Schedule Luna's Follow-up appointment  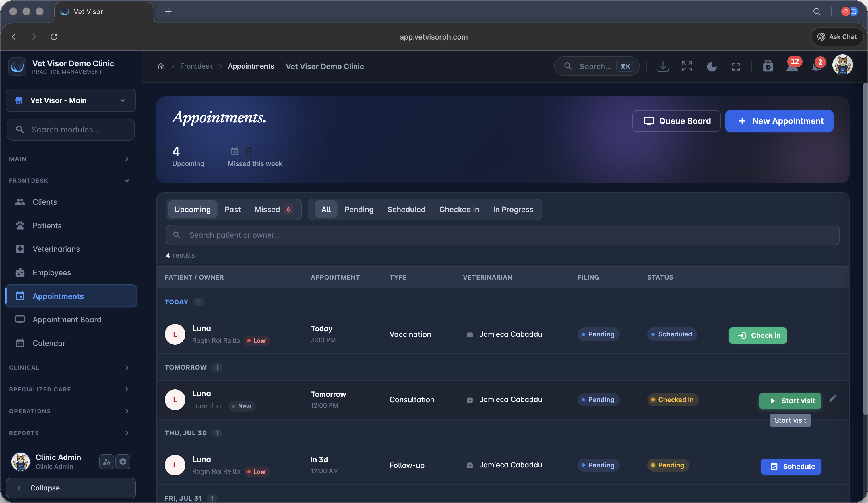point(791,467)
